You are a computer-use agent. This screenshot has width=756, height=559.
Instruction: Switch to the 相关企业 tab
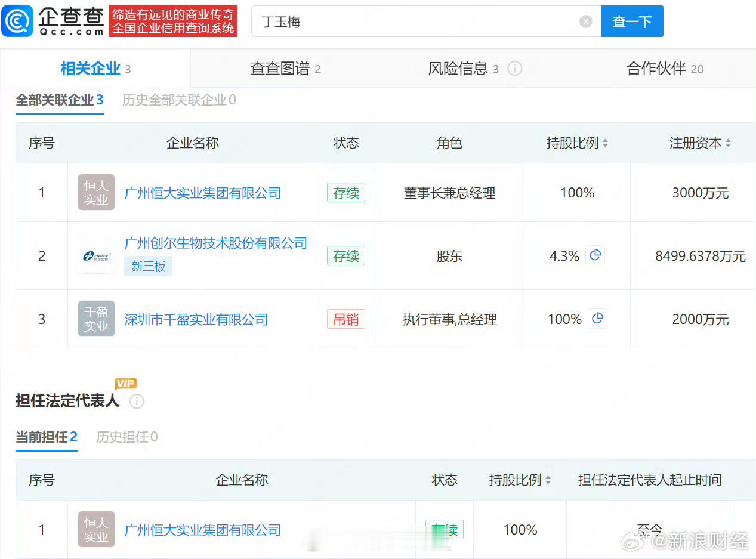95,69
